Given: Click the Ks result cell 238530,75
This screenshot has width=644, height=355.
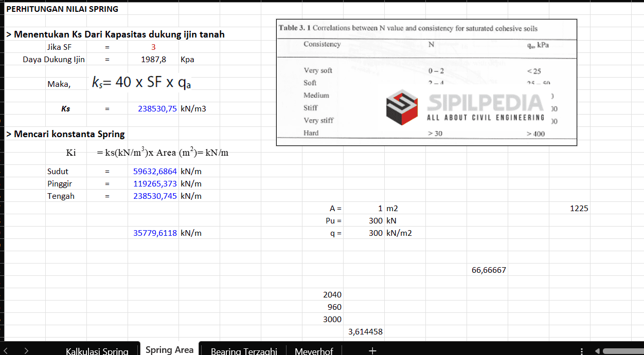Looking at the screenshot, I should (157, 109).
